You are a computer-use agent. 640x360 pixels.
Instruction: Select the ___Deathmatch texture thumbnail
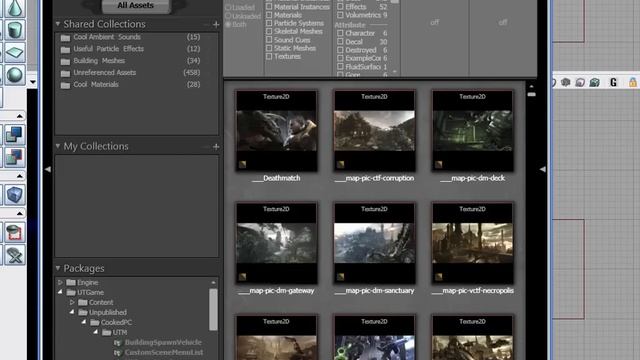click(x=276, y=131)
